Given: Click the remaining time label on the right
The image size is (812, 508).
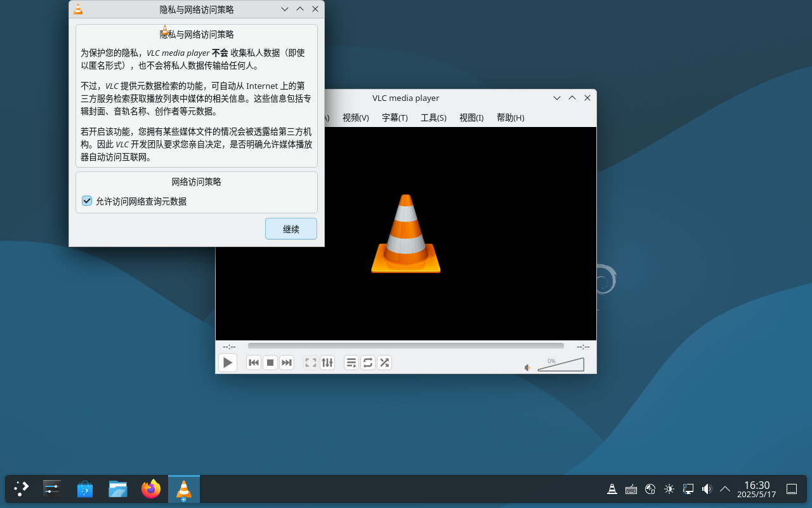Looking at the screenshot, I should coord(583,347).
